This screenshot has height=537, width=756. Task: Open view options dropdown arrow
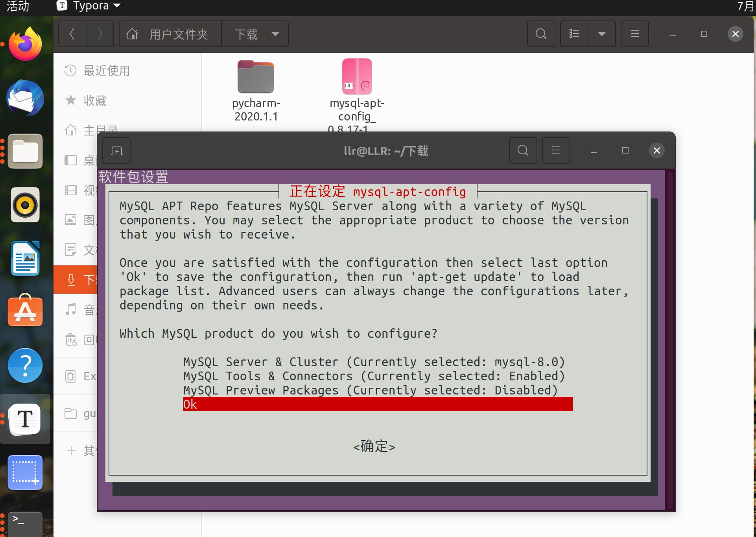(602, 34)
